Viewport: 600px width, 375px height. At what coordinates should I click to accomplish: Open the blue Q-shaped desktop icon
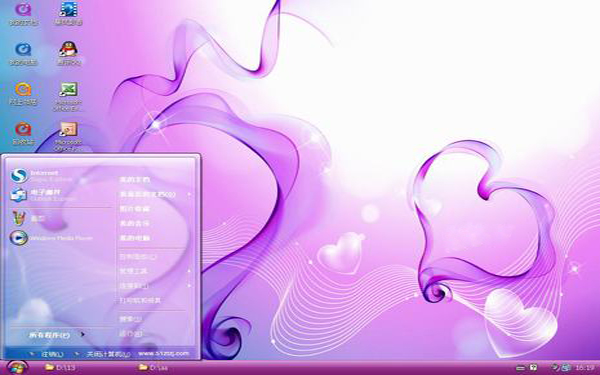click(23, 54)
